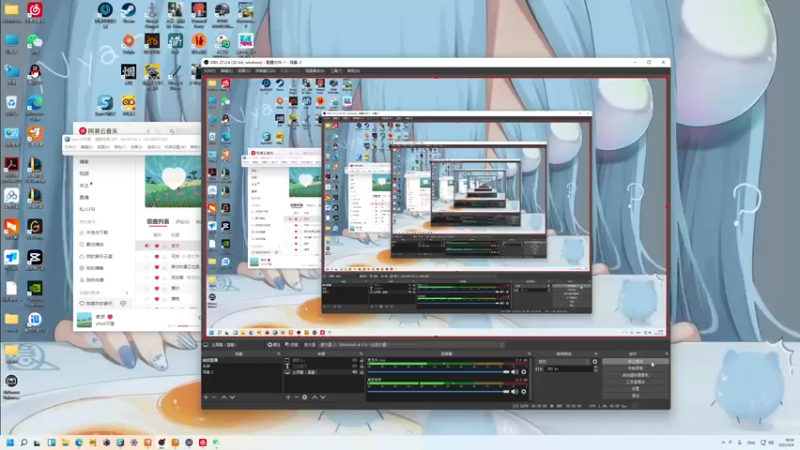This screenshot has width=800, height=450.
Task: Add a new scene in OBS Scenes panel
Action: pos(206,397)
